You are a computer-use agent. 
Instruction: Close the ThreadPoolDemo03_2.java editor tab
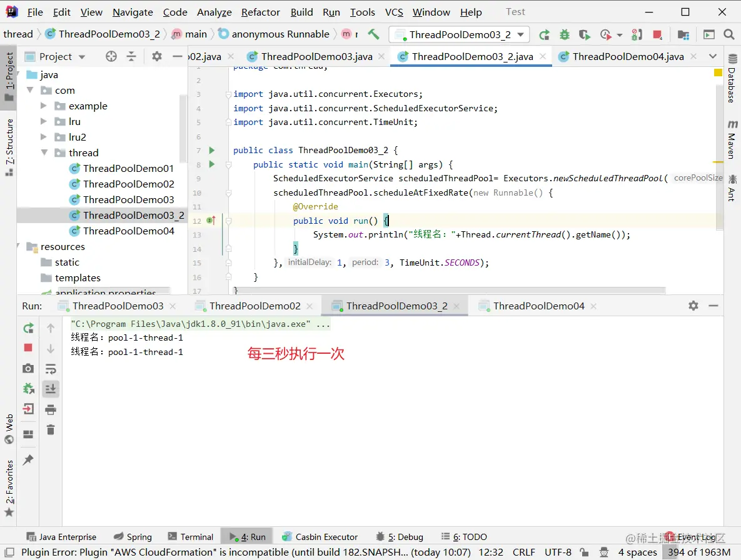[x=543, y=57]
